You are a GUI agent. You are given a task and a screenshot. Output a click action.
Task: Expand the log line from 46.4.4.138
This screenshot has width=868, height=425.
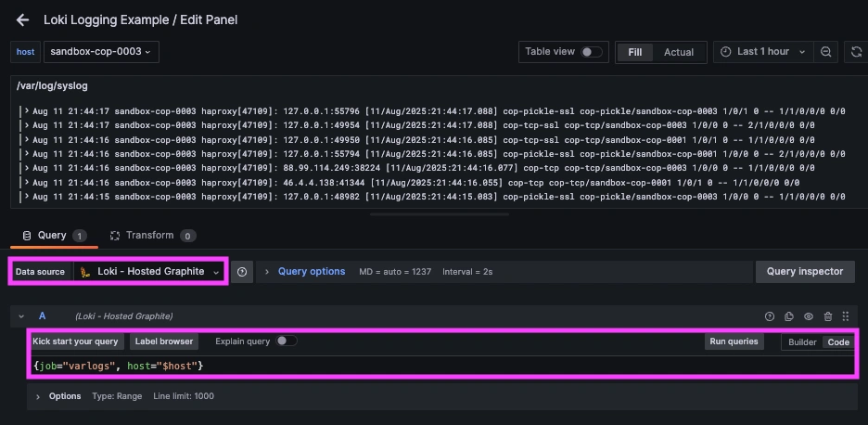coord(26,182)
